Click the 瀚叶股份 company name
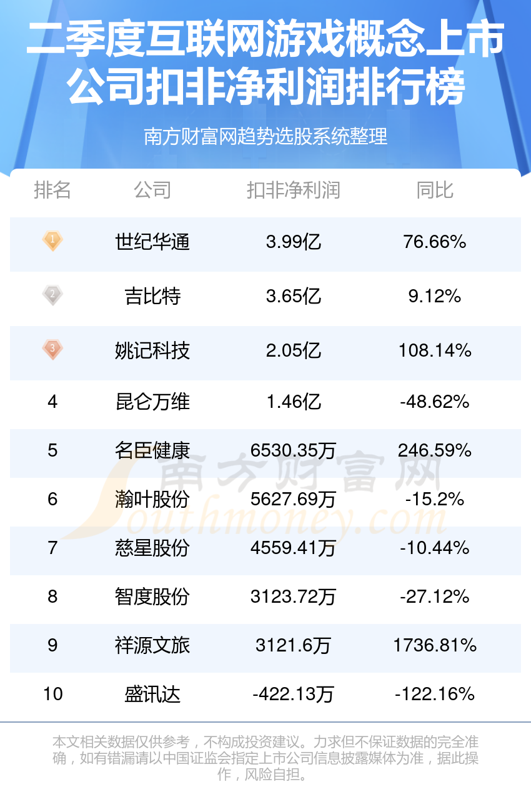531x812 pixels. (152, 499)
